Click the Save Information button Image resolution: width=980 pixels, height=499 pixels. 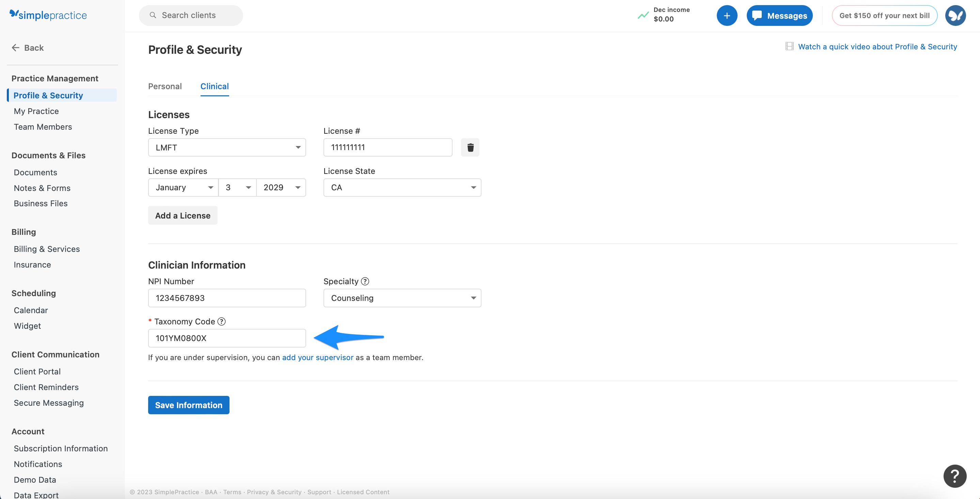(x=188, y=405)
